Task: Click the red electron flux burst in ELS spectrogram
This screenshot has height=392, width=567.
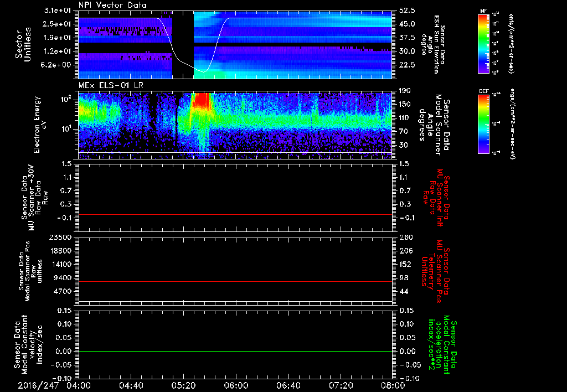Action: point(201,101)
